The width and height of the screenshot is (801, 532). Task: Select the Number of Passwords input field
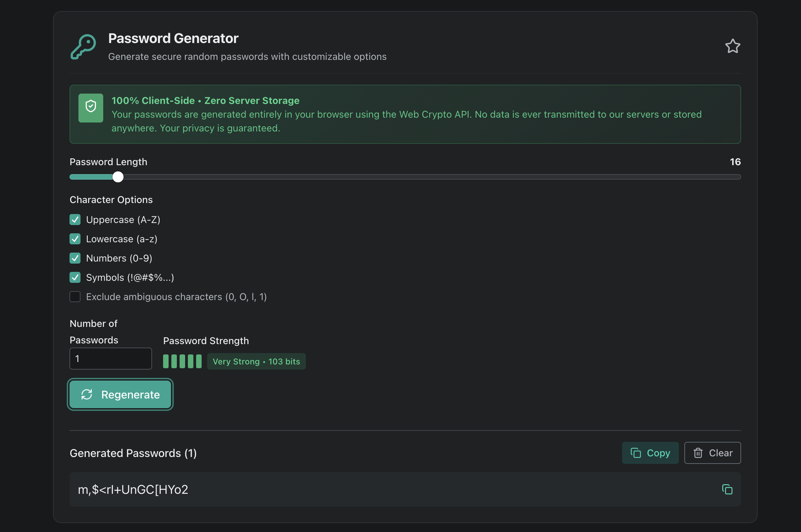tap(110, 359)
